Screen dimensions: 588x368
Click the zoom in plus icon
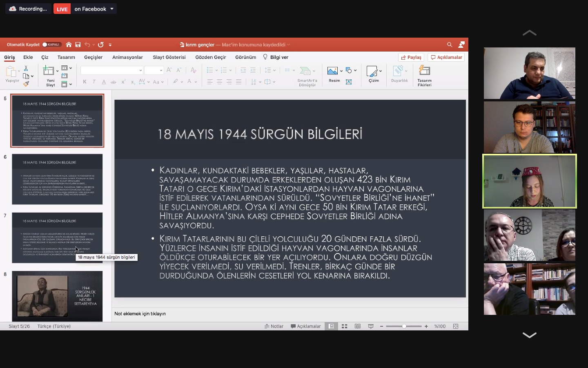[x=426, y=326]
